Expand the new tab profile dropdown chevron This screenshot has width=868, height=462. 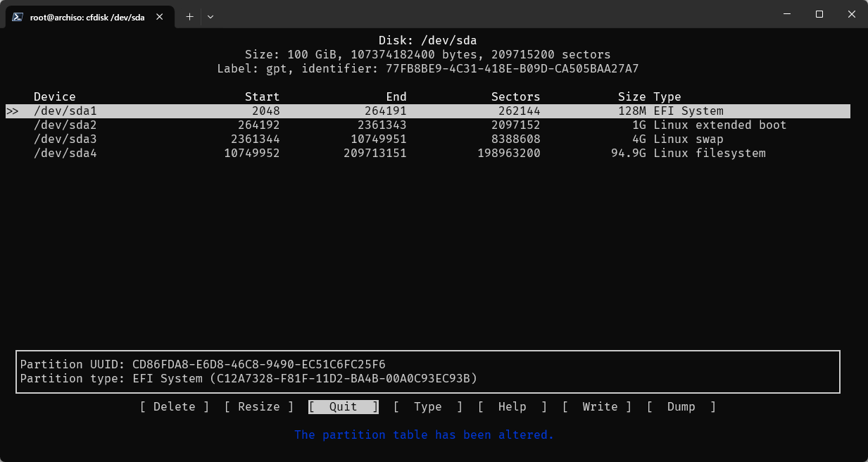[210, 16]
